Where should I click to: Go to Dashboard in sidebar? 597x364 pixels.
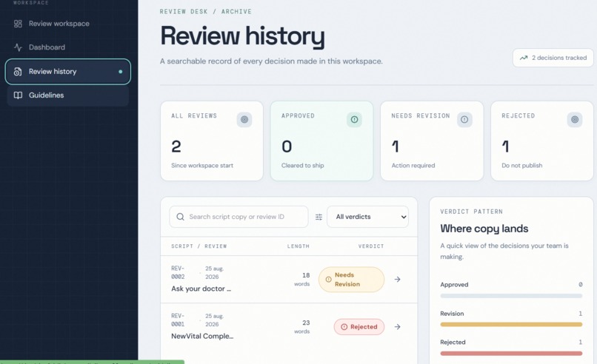[67, 47]
